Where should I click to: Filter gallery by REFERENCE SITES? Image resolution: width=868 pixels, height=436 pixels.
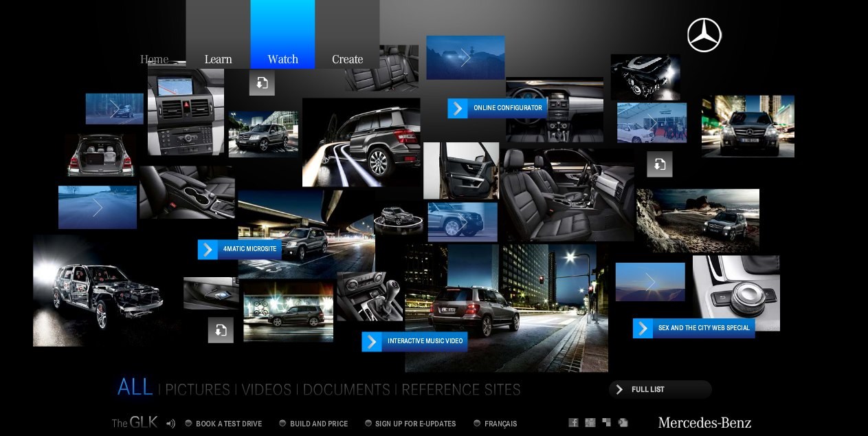(461, 390)
